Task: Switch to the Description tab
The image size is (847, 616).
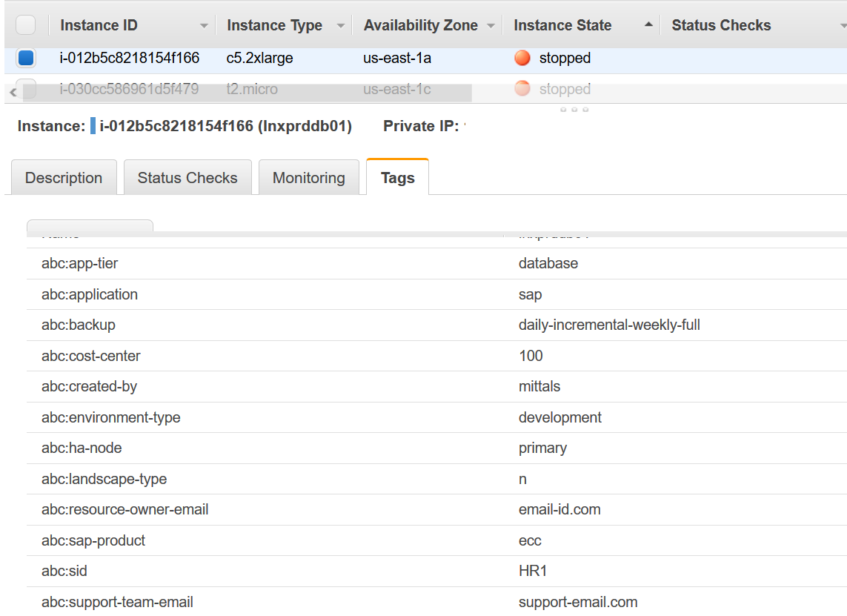Action: (x=64, y=177)
